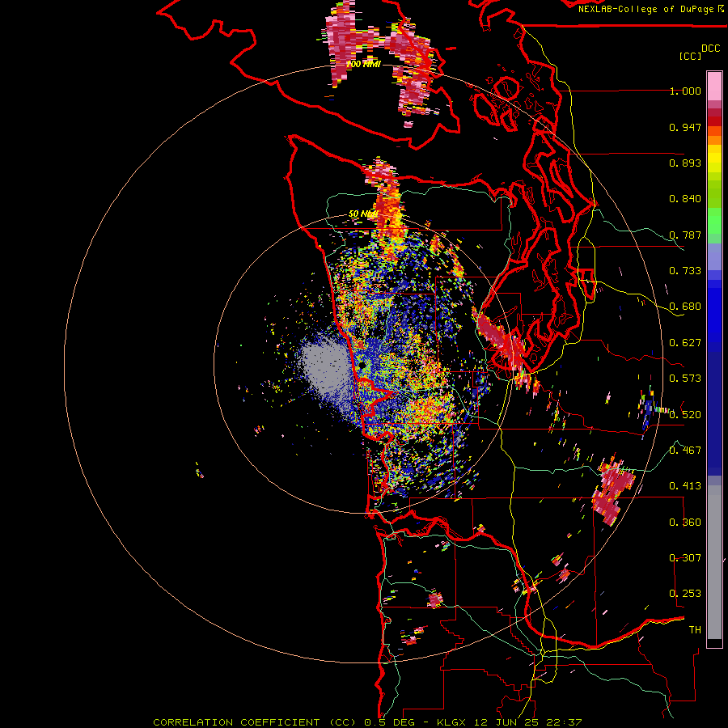Screen dimensions: 728x728
Task: Select the 0.520 scale value
Action: click(685, 414)
